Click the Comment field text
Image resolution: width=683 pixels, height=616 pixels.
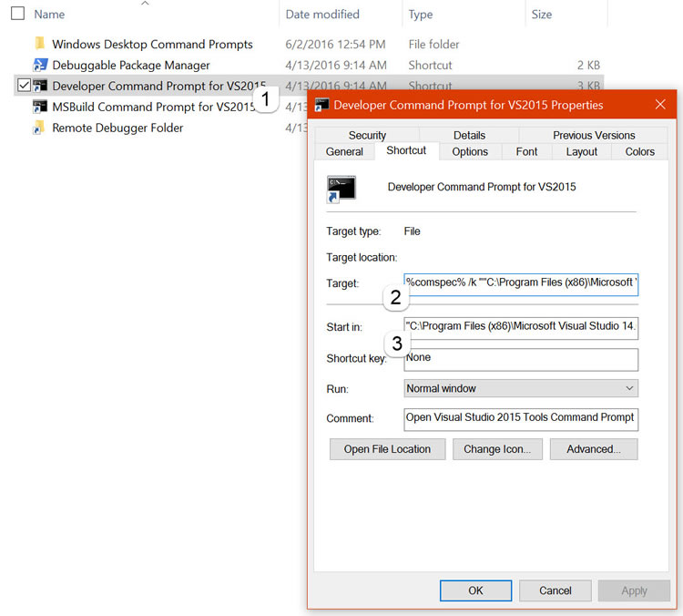pos(521,419)
